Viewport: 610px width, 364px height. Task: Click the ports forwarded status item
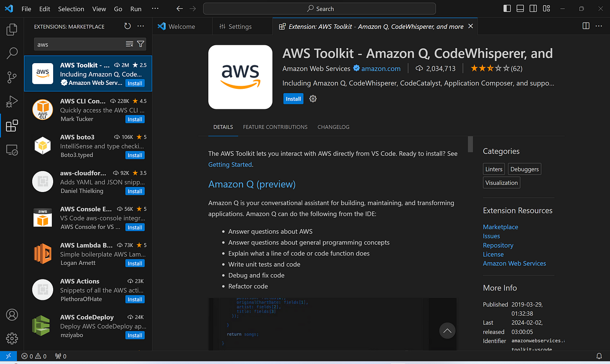[x=61, y=356]
